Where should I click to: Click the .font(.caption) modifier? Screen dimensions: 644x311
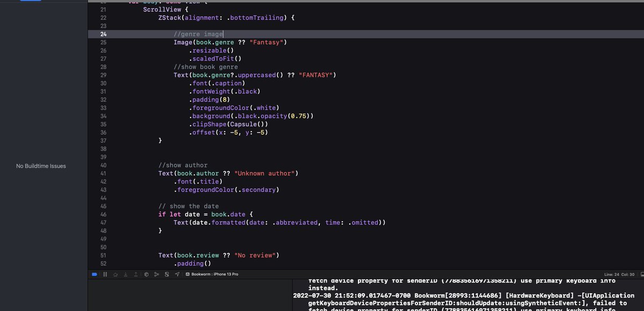click(217, 83)
